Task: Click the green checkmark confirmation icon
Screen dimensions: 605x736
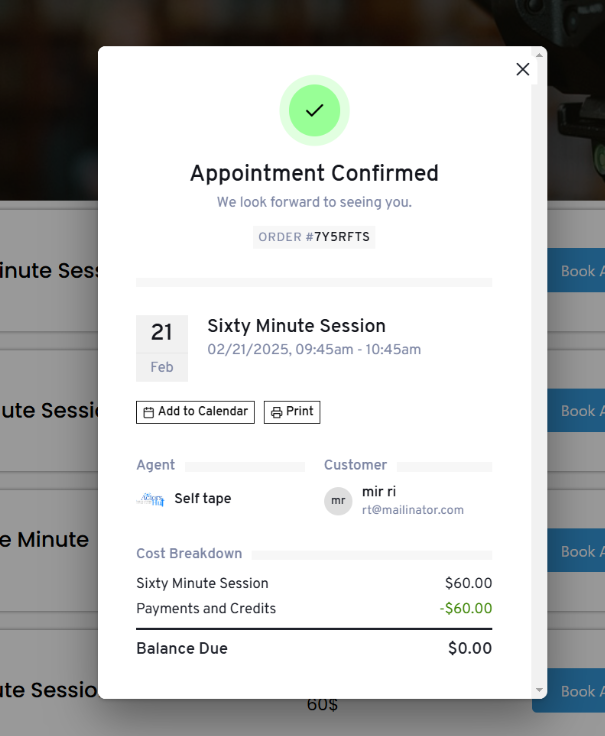Action: click(314, 110)
